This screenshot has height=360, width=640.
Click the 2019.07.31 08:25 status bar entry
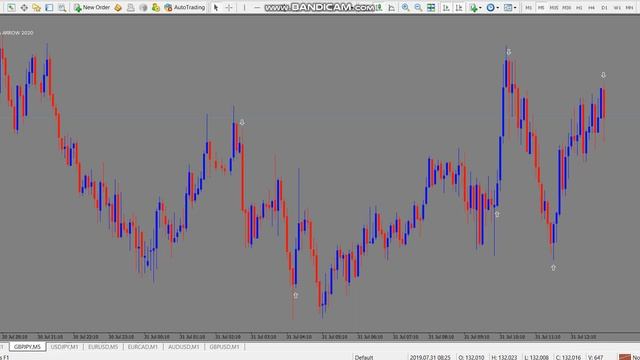[x=430, y=357]
